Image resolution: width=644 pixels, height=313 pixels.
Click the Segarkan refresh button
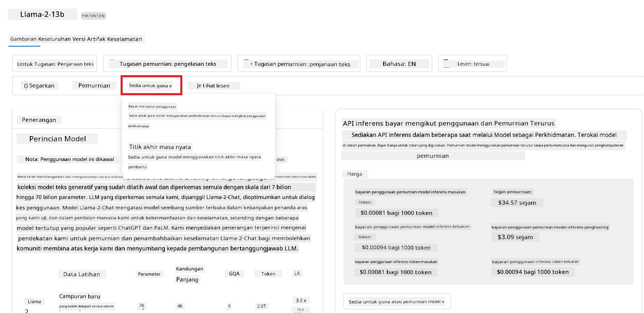(39, 85)
